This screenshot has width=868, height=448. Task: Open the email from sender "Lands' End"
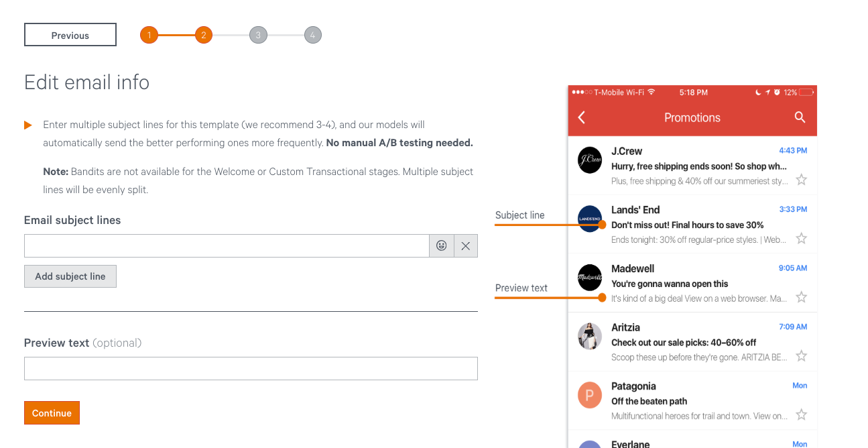pos(635,210)
